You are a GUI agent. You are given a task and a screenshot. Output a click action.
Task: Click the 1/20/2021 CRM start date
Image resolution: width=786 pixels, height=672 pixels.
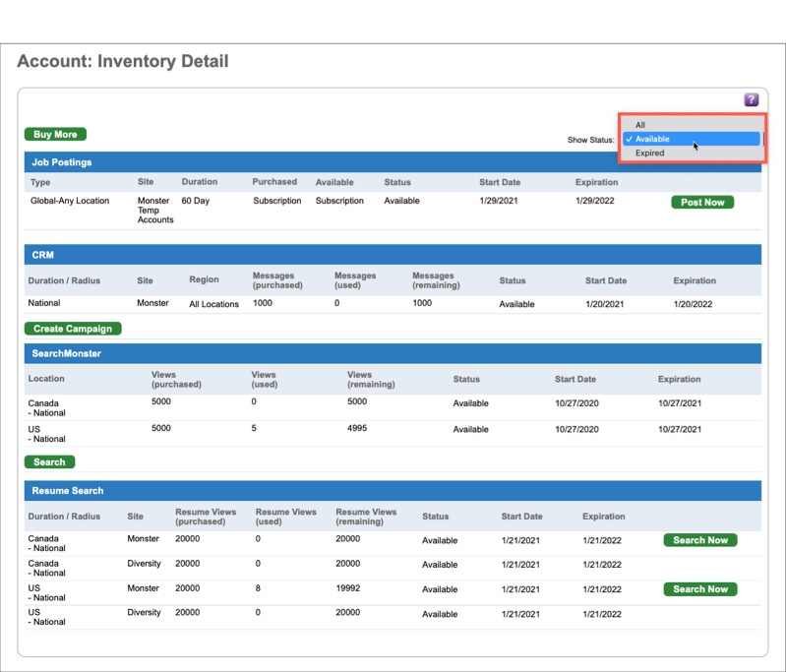[605, 304]
